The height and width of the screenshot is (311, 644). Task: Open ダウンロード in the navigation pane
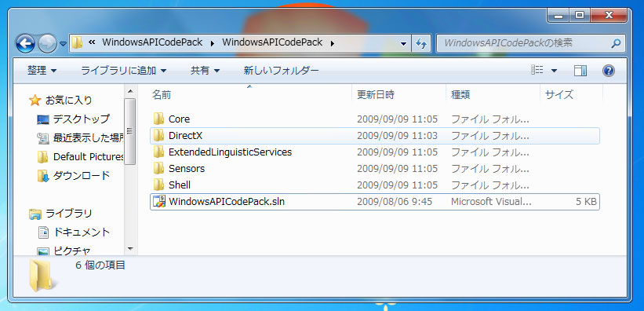click(82, 176)
